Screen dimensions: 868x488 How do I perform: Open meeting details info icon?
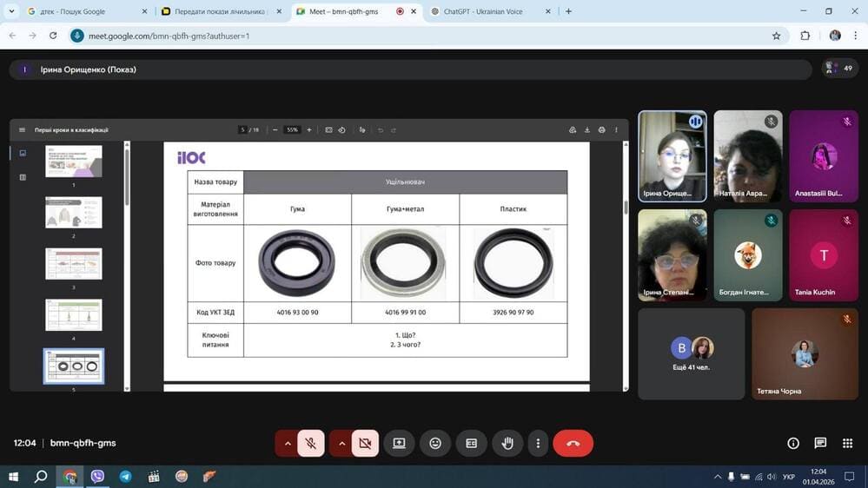click(x=793, y=443)
